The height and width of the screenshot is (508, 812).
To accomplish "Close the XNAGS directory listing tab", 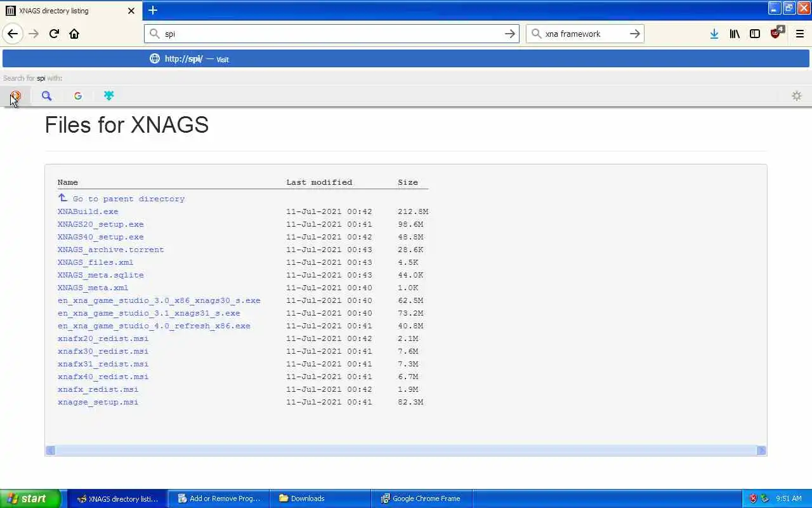I will tap(131, 11).
